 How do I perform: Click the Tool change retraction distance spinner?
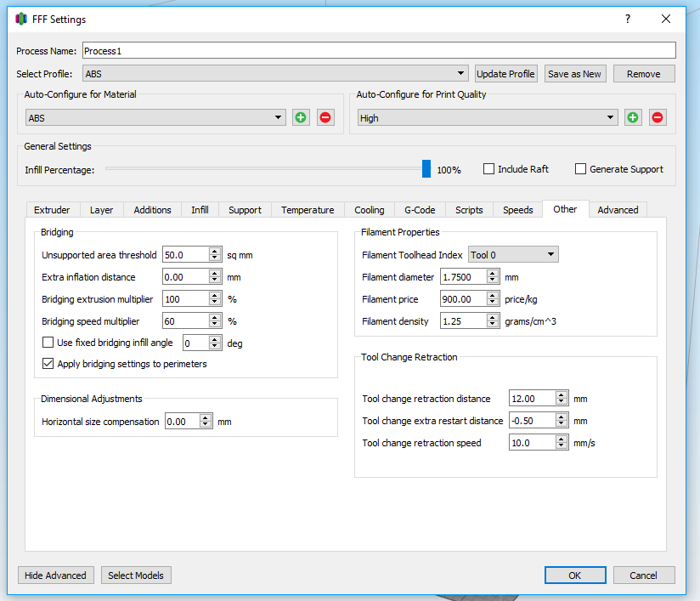(562, 398)
